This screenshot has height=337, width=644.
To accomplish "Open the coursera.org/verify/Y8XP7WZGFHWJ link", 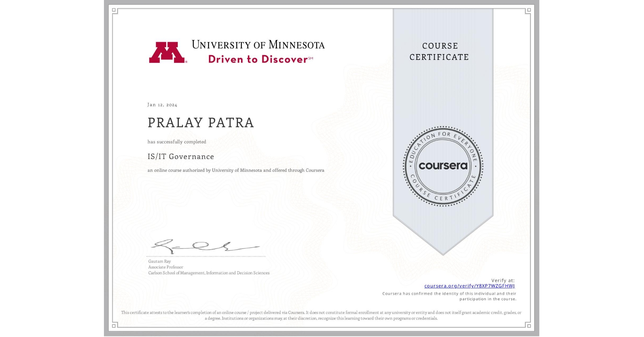I will pos(470,286).
